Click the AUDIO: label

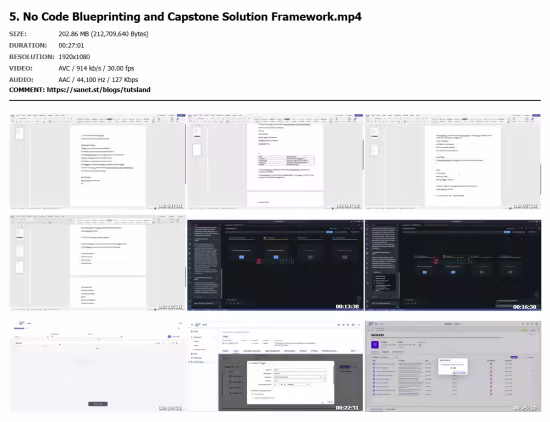point(21,80)
